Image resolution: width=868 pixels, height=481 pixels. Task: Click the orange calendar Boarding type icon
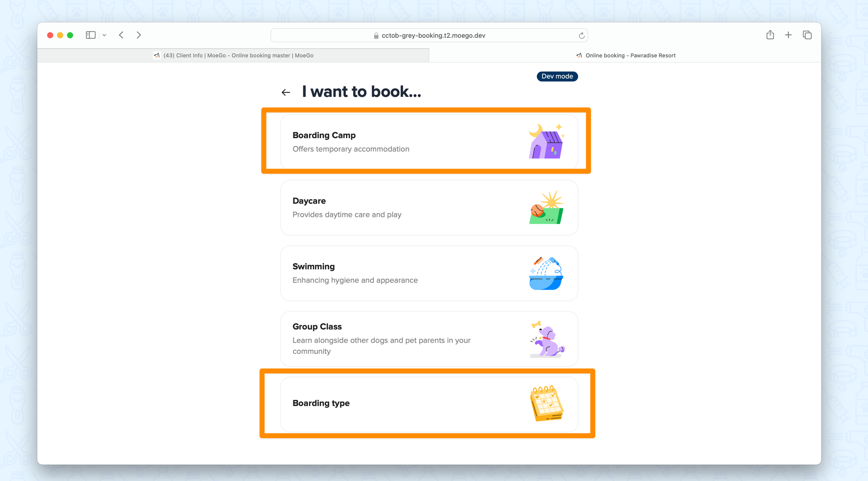(546, 403)
